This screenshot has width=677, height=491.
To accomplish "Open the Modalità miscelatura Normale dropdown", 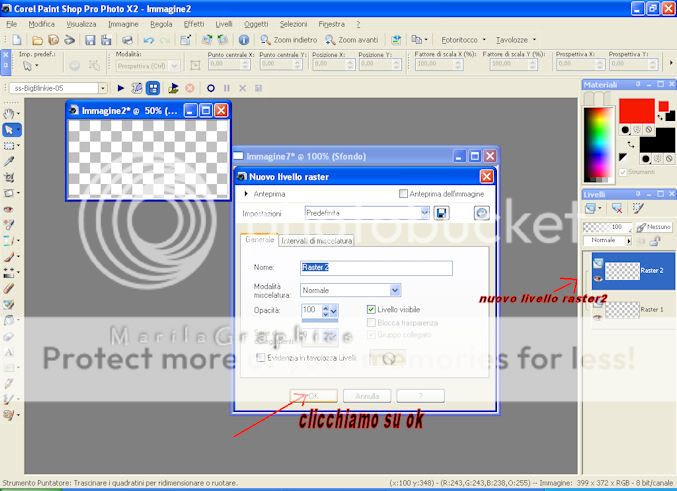I will (x=395, y=290).
